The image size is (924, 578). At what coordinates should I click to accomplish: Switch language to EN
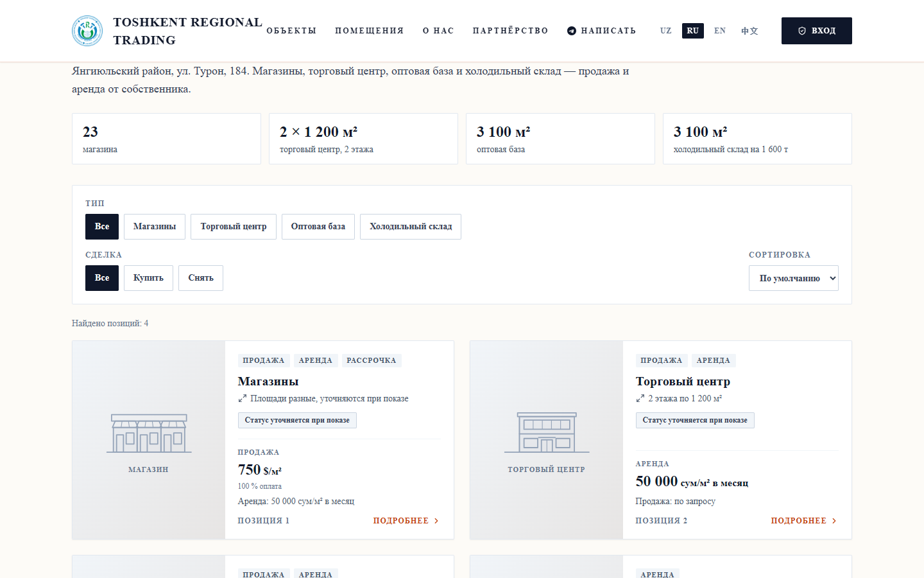[720, 31]
